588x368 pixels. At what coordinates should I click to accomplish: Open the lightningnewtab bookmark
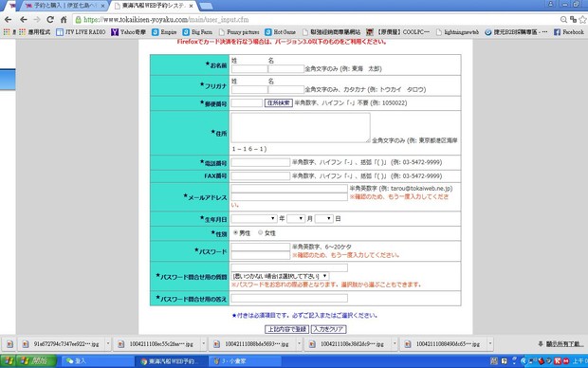pos(457,32)
